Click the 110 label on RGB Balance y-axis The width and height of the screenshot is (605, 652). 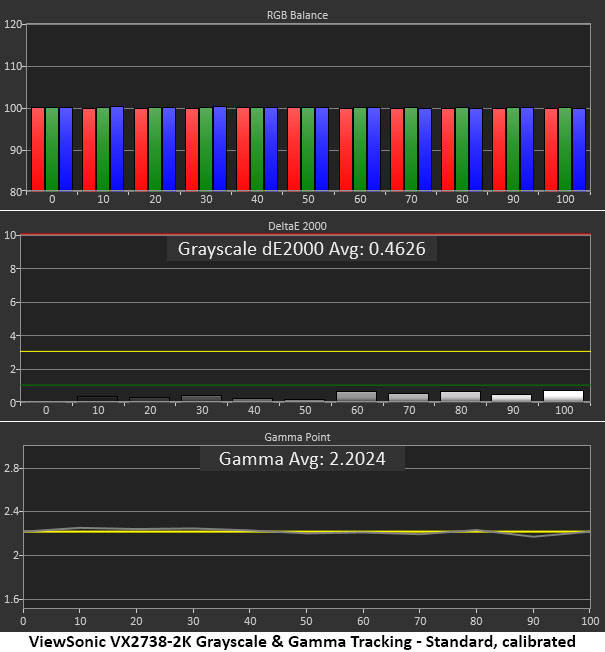[12, 66]
